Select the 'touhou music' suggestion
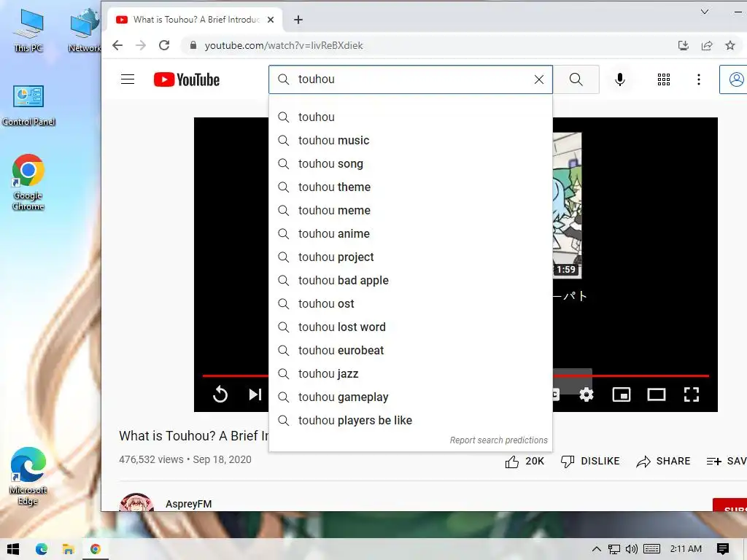 coord(411,141)
